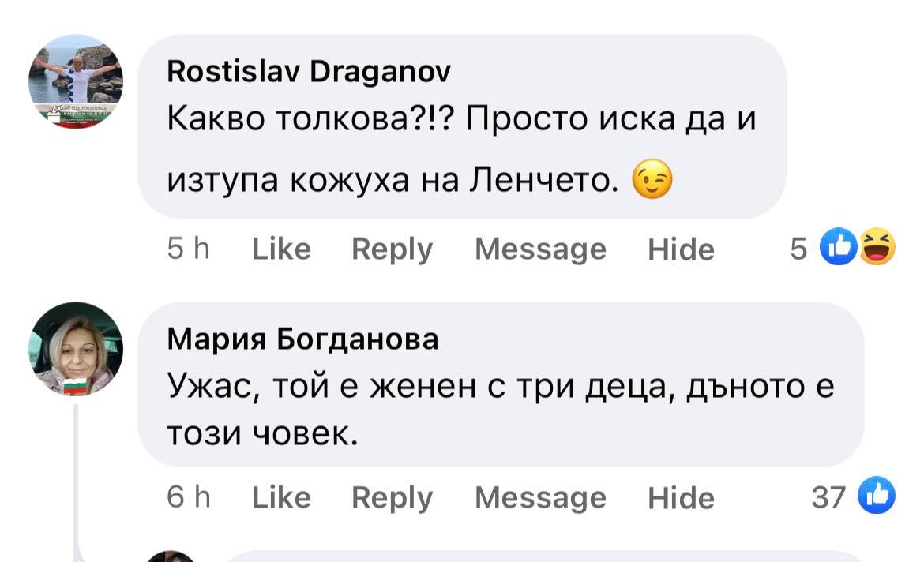Open the 6 h timestamp link
924x562 pixels.
tap(189, 497)
